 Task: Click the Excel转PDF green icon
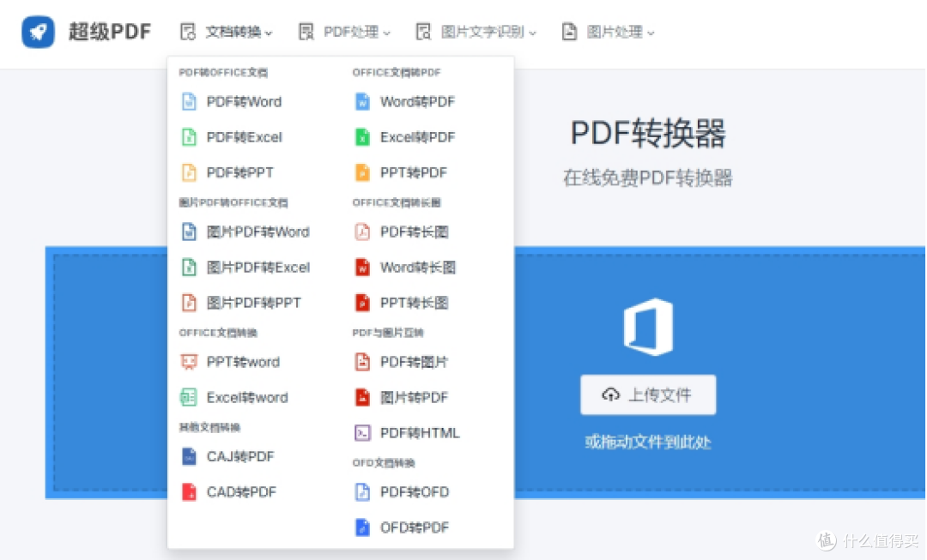tap(362, 137)
